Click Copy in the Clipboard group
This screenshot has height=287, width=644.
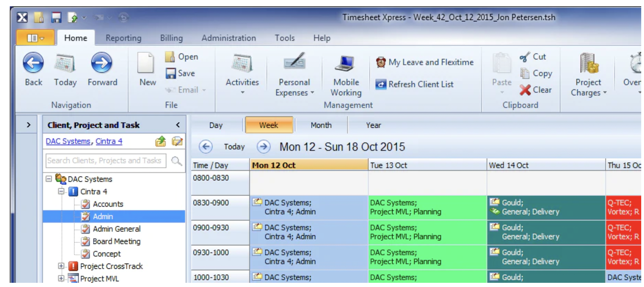(536, 73)
